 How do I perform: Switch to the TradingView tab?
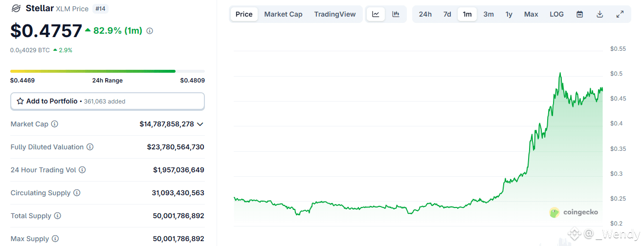[335, 14]
